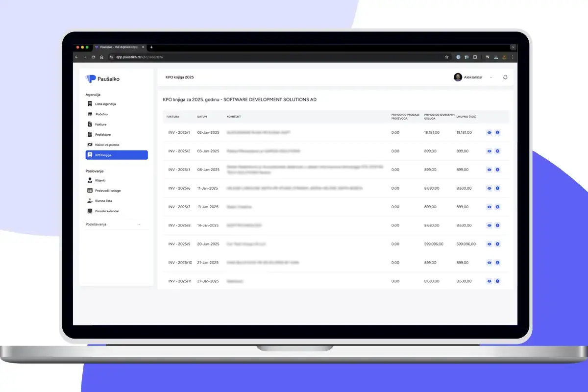Screen dimensions: 588x392
Task: Open the Poreski kalendar page
Action: click(107, 211)
